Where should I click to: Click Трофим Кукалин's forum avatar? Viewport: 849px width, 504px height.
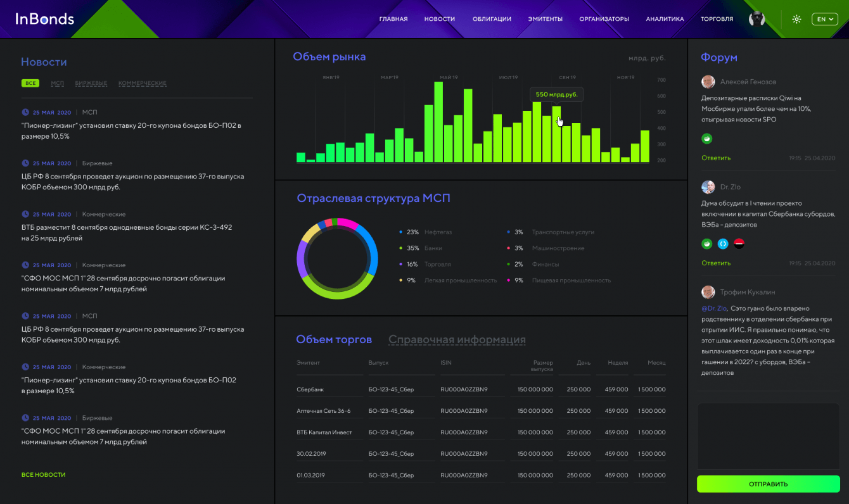point(708,292)
